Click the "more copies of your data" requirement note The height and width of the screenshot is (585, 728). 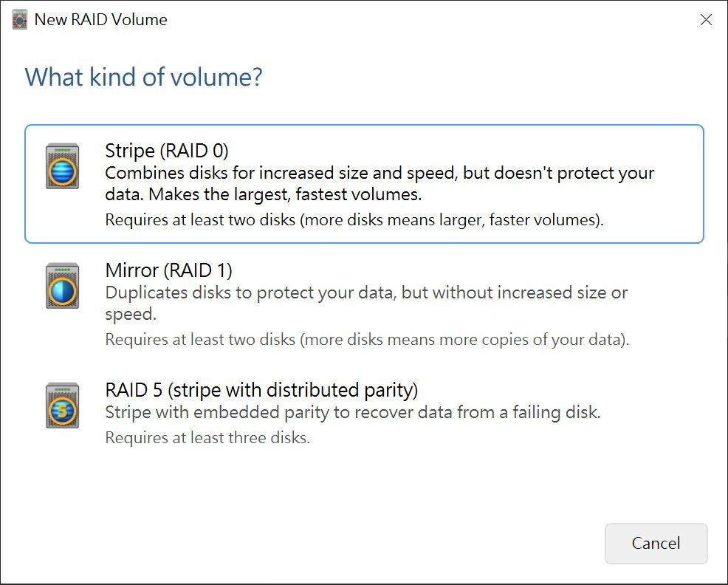click(367, 340)
